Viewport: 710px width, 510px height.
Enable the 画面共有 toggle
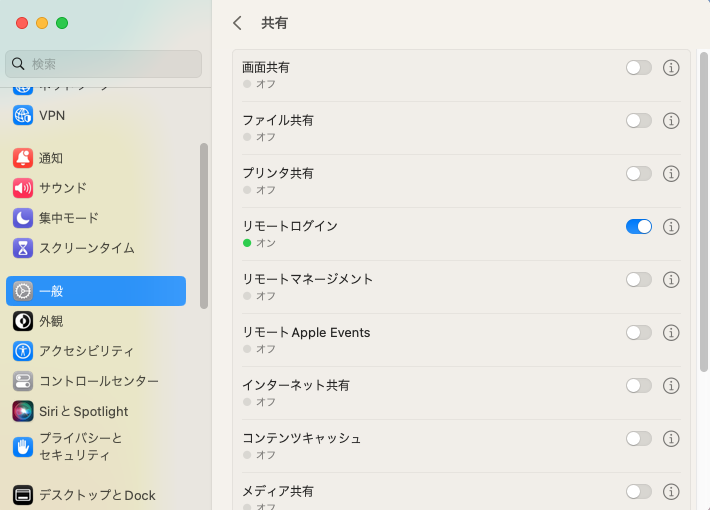638,68
